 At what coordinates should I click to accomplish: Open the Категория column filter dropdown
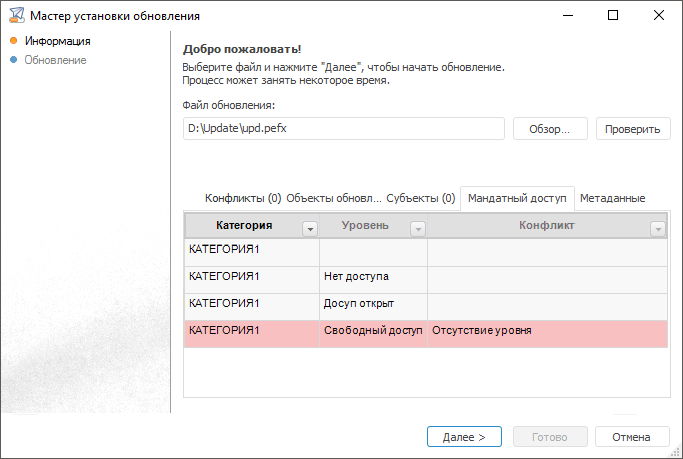[310, 228]
